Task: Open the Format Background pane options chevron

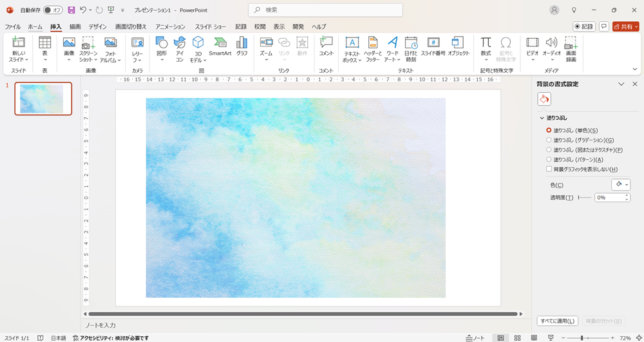Action: tap(621, 84)
